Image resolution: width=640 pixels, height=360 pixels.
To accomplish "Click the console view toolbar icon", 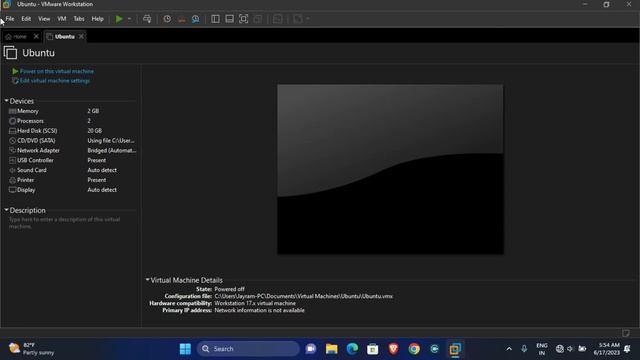I will tap(278, 19).
